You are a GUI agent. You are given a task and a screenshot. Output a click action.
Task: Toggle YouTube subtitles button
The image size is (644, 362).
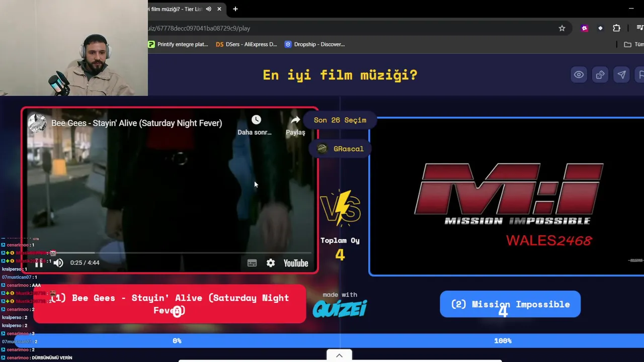coord(252,263)
